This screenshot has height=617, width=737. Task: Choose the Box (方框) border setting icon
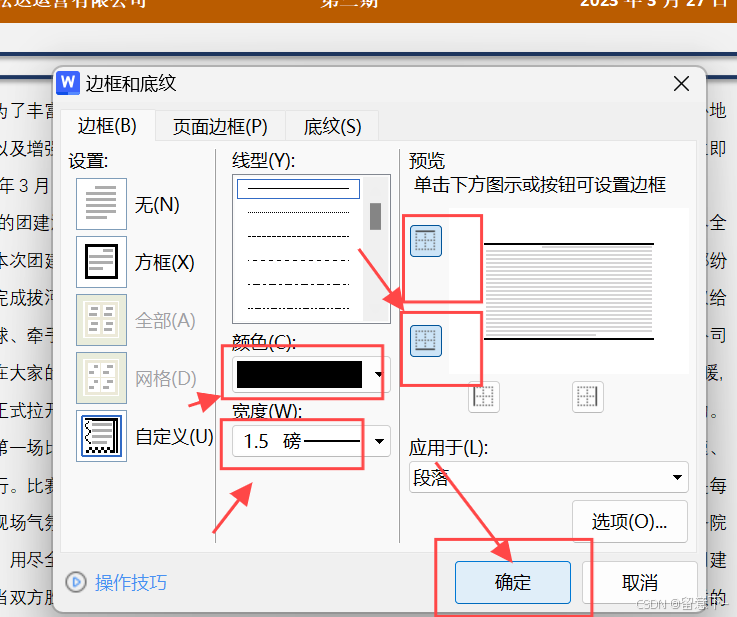pyautogui.click(x=102, y=262)
